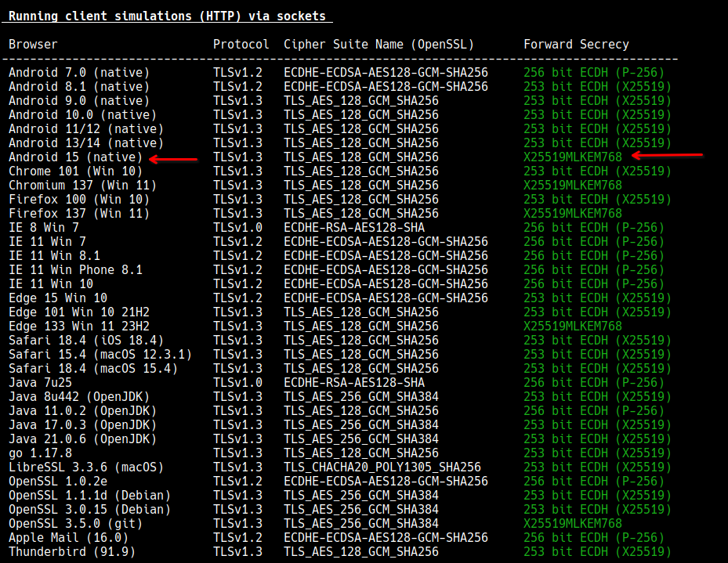Select '253 bit ECDH (X25519)' in Chrome 101 row
Viewport: 728px width, 563px height.
point(598,171)
